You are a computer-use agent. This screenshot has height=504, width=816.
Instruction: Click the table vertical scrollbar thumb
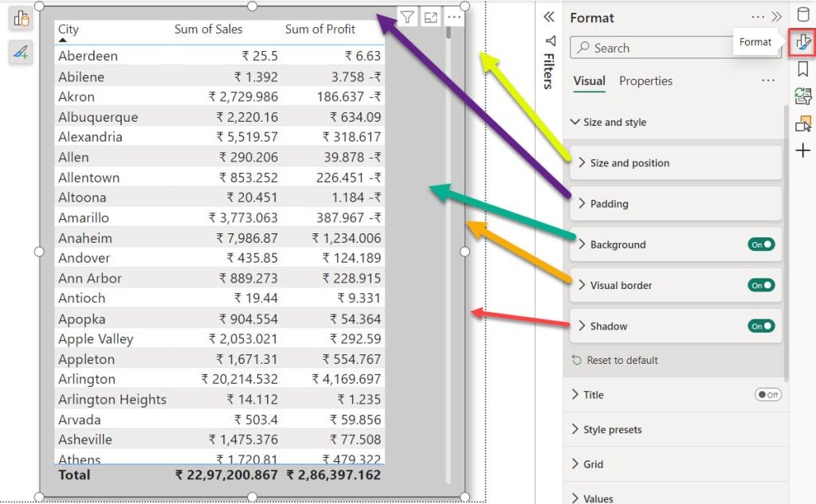coord(448,31)
